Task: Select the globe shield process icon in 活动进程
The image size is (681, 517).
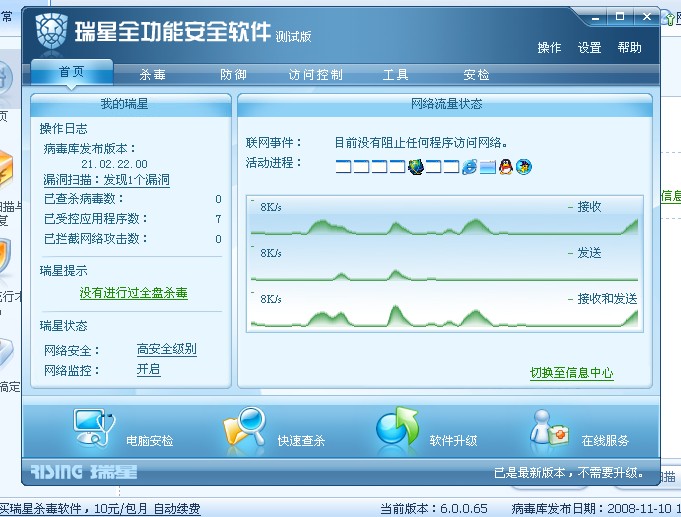Action: pyautogui.click(x=416, y=167)
